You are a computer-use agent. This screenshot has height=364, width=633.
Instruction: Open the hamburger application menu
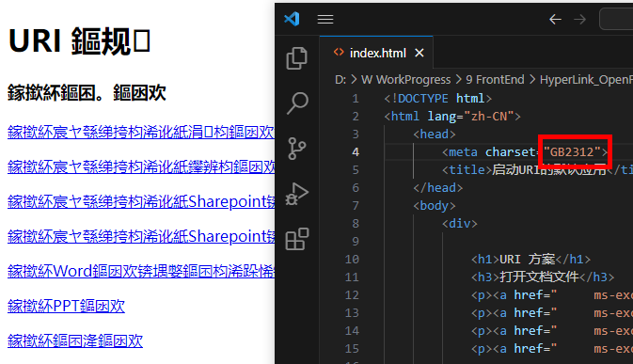(x=325, y=19)
